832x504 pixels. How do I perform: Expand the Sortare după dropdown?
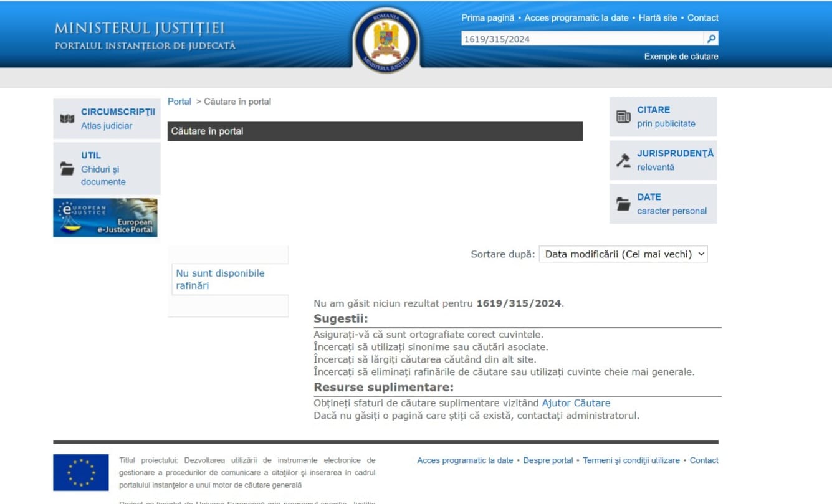point(623,254)
